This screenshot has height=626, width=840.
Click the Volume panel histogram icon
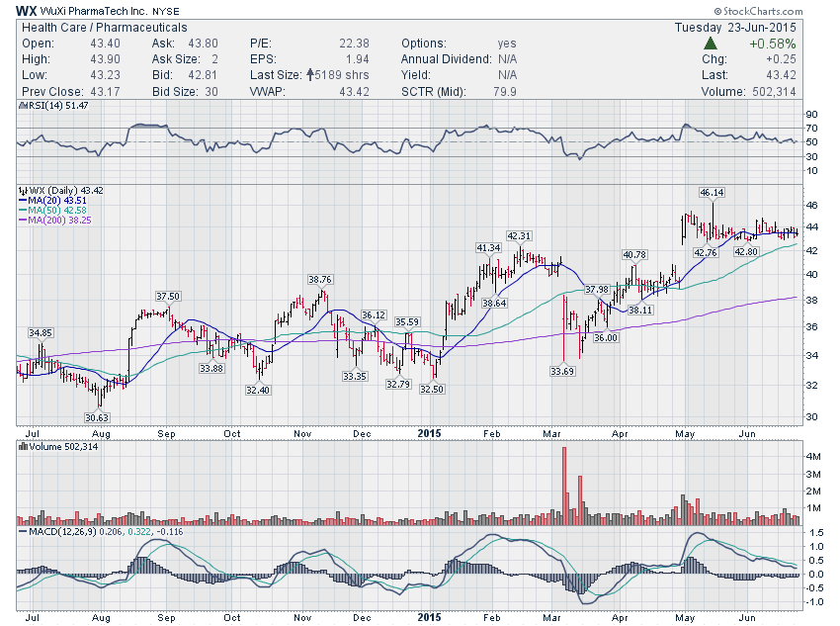(x=23, y=446)
